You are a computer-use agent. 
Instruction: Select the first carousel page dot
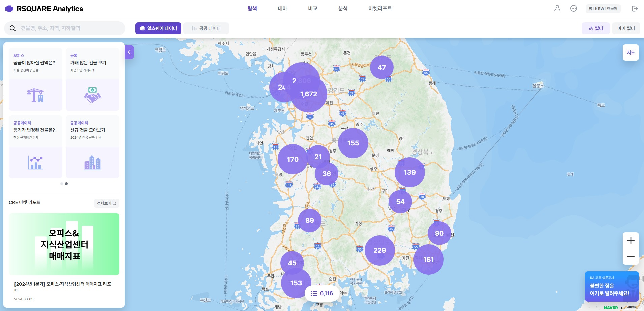[x=62, y=184]
